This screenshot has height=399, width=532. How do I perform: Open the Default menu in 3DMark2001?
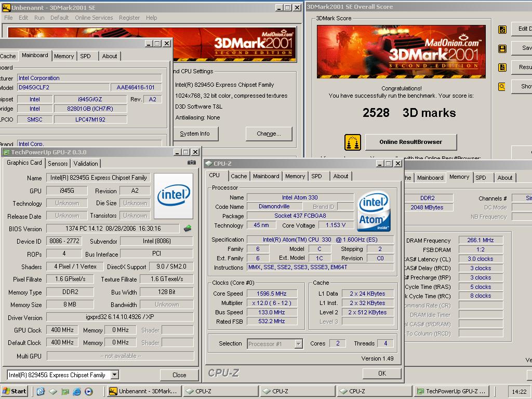tap(59, 18)
